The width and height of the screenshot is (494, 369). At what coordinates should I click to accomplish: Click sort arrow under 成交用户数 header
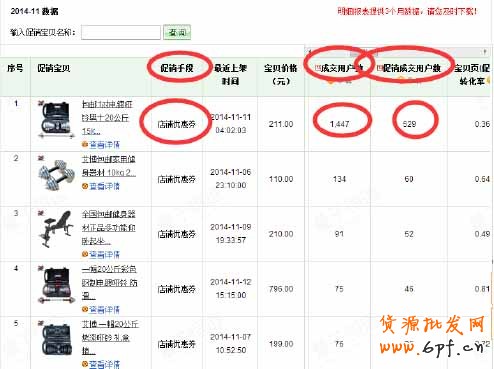pos(330,81)
